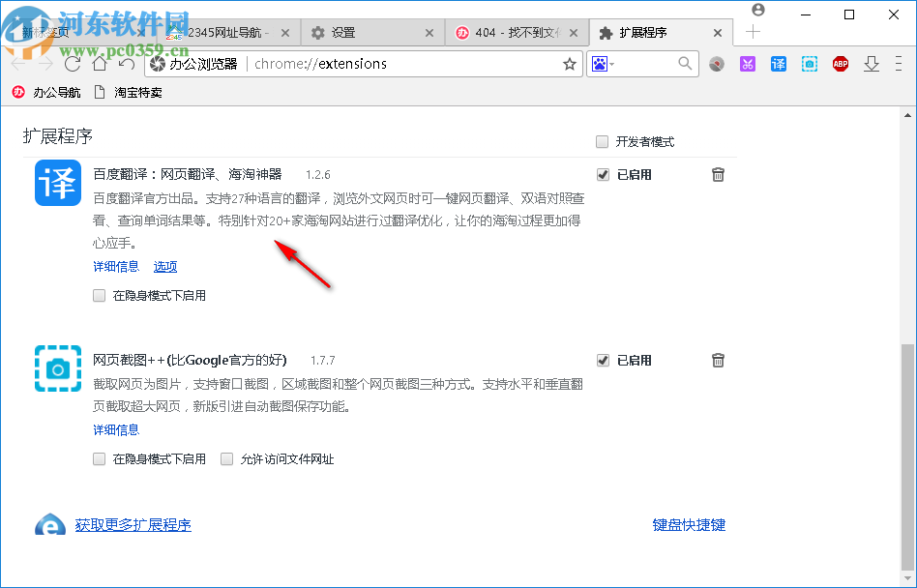Viewport: 917px width, 588px height.
Task: Toggle the 开发者模式 checkbox
Action: pos(602,141)
